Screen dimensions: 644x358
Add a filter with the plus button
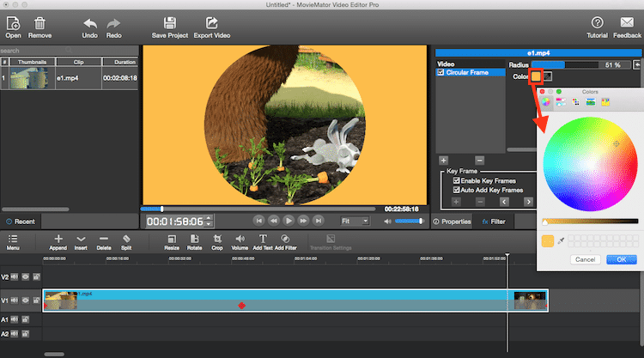443,161
